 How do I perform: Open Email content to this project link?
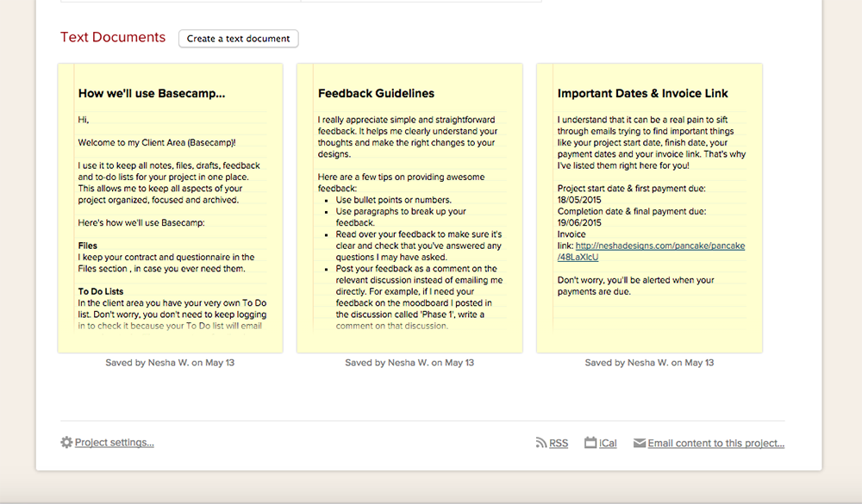(x=715, y=443)
